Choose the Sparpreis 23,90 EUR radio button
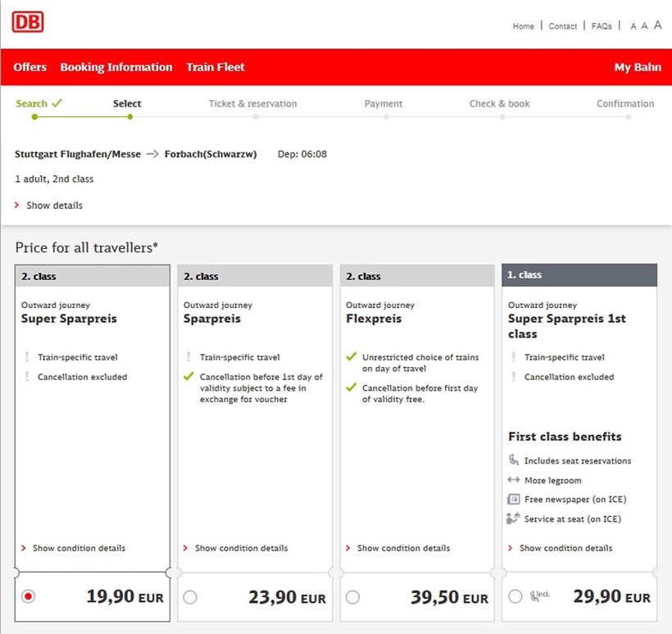 [x=190, y=597]
